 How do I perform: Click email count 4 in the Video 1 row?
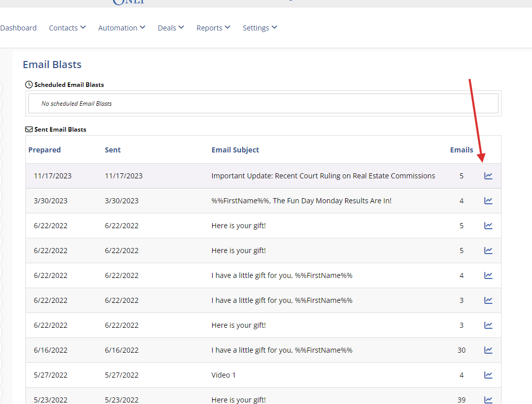461,375
